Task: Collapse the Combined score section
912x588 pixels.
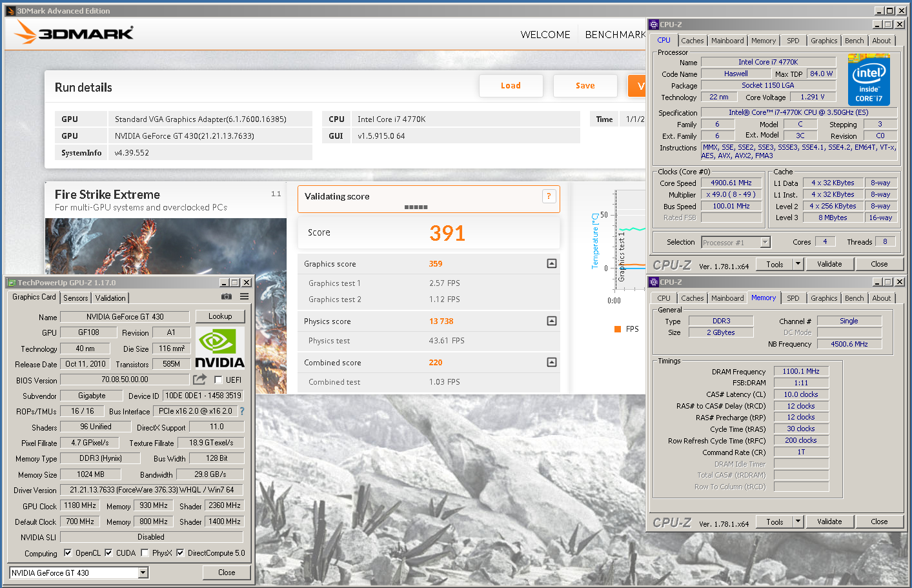Action: (552, 362)
